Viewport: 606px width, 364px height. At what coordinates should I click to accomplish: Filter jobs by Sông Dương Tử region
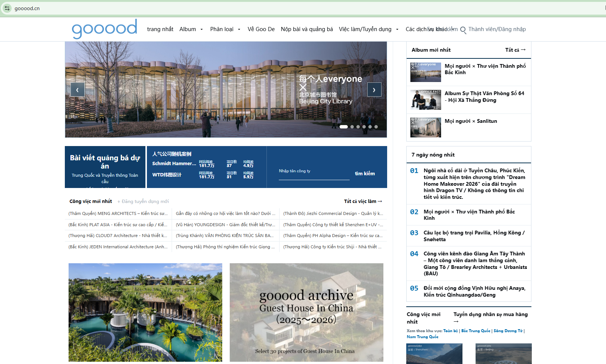point(508,331)
